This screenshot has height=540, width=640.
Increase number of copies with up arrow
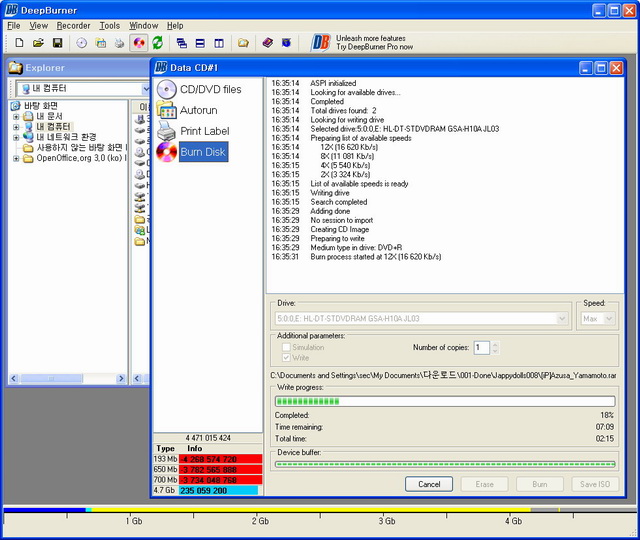(x=495, y=344)
